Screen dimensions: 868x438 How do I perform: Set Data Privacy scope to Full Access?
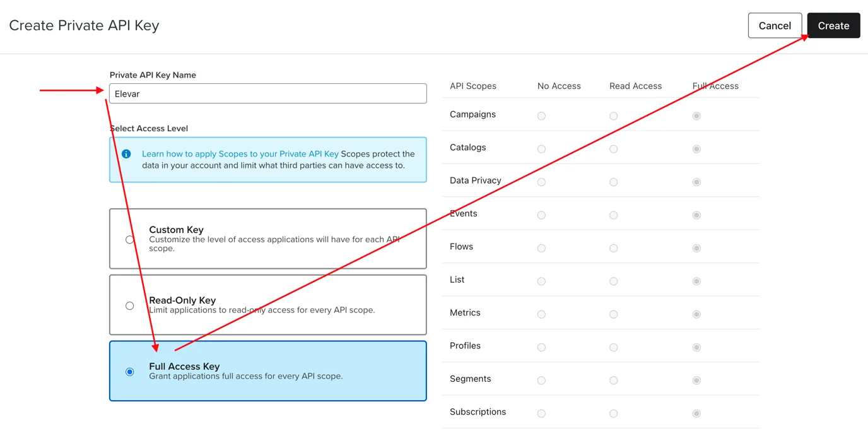[x=696, y=182]
